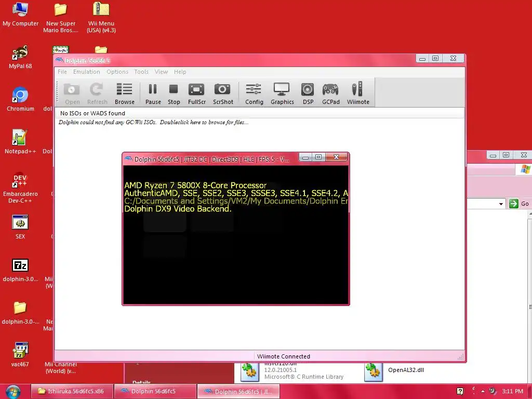532x399 pixels.
Task: Select vac467 desktop icon
Action: pyautogui.click(x=20, y=355)
